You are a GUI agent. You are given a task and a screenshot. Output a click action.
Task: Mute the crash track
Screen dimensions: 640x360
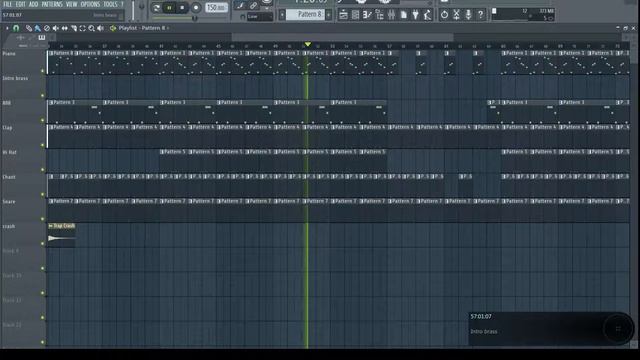point(42,244)
